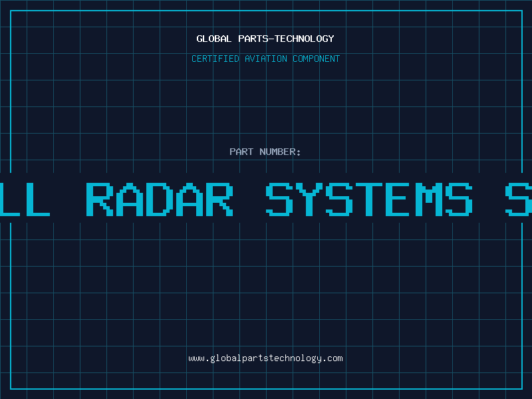
Task: Click the scrolling RADAR SYSTEMS banner text
Action: [266, 199]
